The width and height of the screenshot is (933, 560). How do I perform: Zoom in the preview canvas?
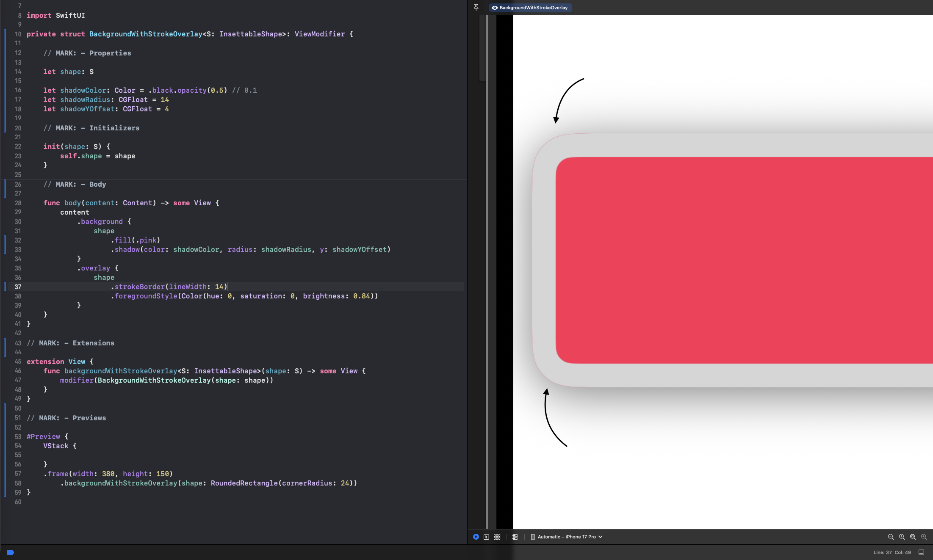(924, 537)
